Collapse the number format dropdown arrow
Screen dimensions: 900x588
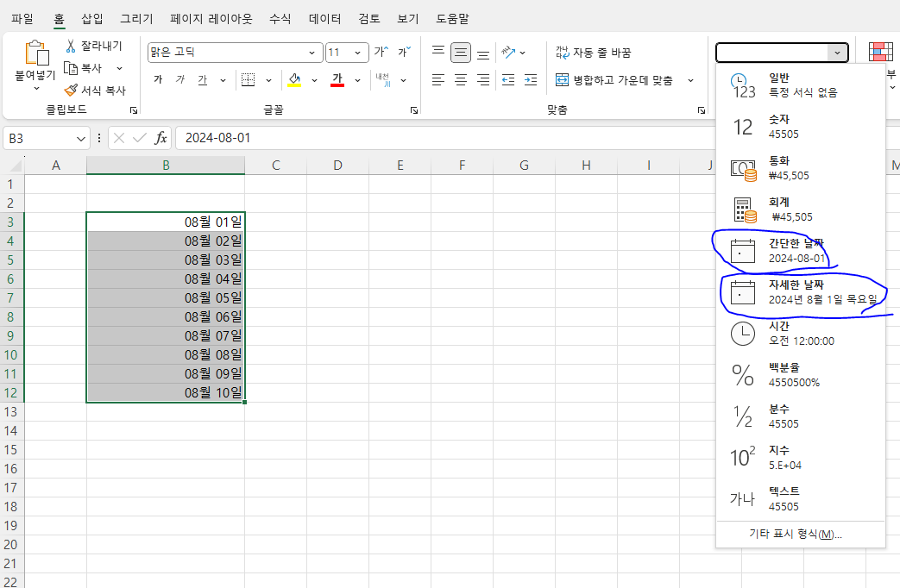click(837, 53)
